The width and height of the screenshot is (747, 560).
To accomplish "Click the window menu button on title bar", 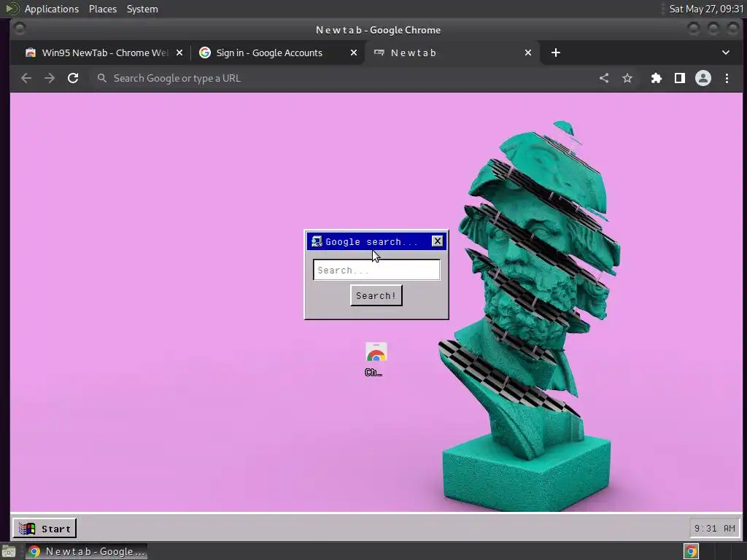I will (x=20, y=29).
